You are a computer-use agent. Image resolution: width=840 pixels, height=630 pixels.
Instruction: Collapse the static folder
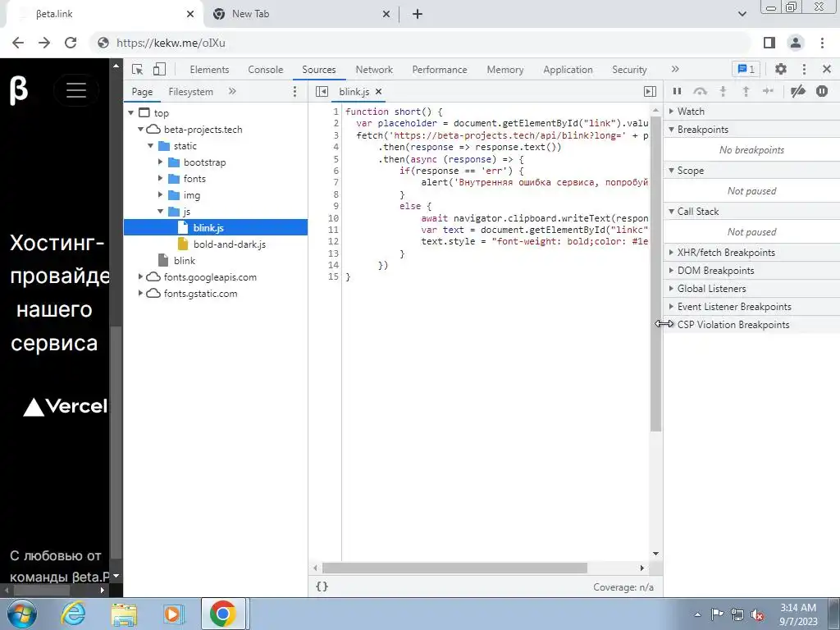click(151, 146)
